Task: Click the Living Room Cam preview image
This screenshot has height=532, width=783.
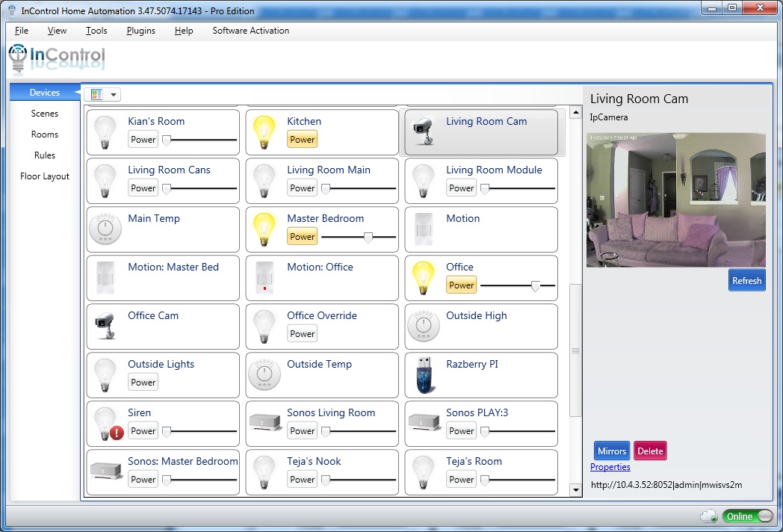Action: point(675,199)
